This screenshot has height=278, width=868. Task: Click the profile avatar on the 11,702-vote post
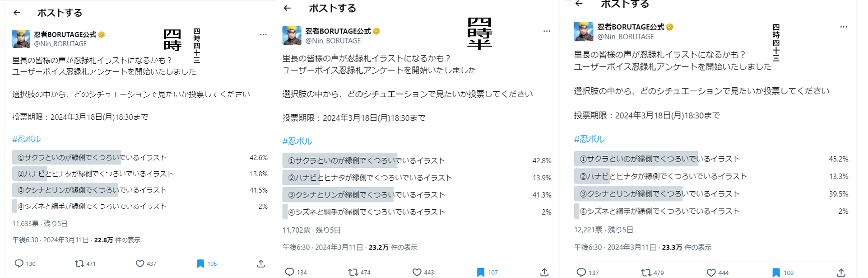pos(292,36)
